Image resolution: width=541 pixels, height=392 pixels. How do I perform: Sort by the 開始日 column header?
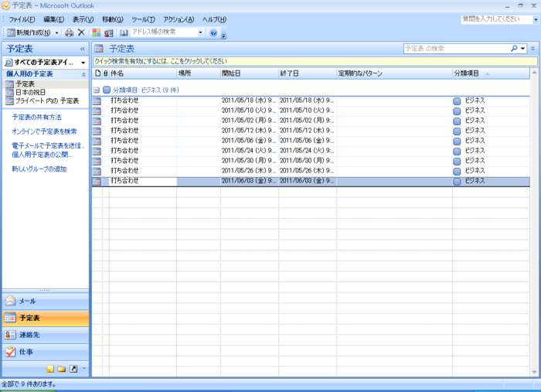[x=249, y=73]
